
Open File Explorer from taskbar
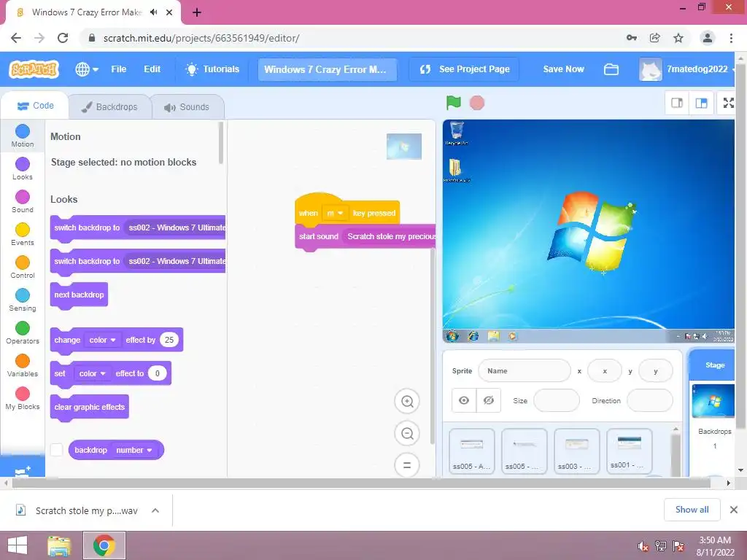click(x=59, y=545)
